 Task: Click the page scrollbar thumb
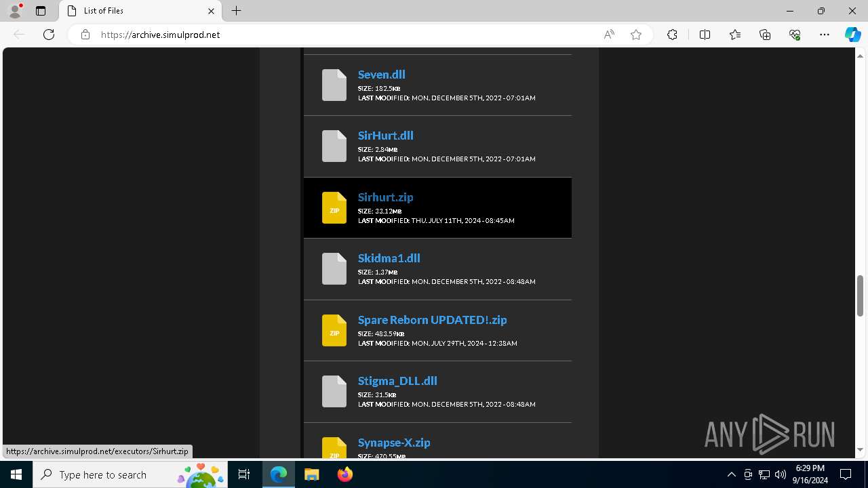click(860, 296)
